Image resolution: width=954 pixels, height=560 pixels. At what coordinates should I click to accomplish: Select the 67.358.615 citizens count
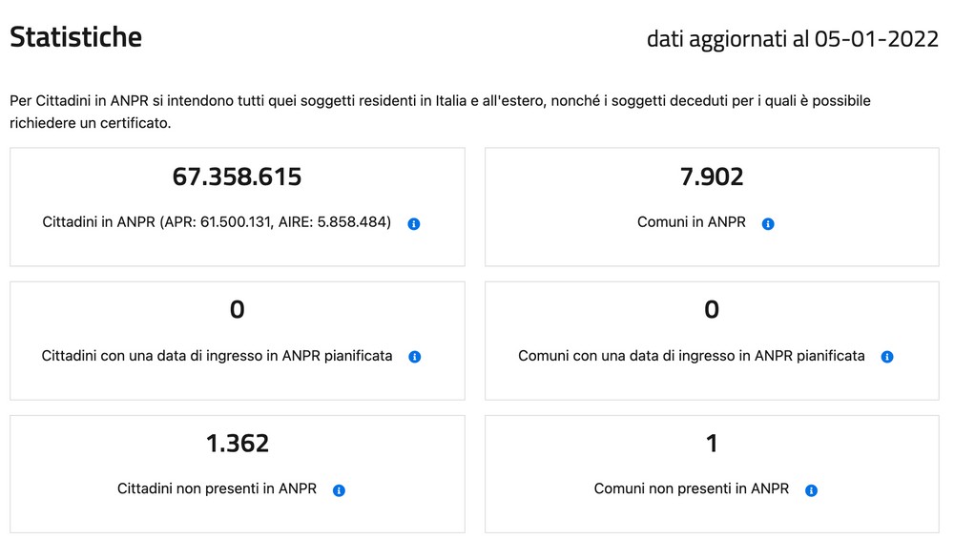point(238,176)
